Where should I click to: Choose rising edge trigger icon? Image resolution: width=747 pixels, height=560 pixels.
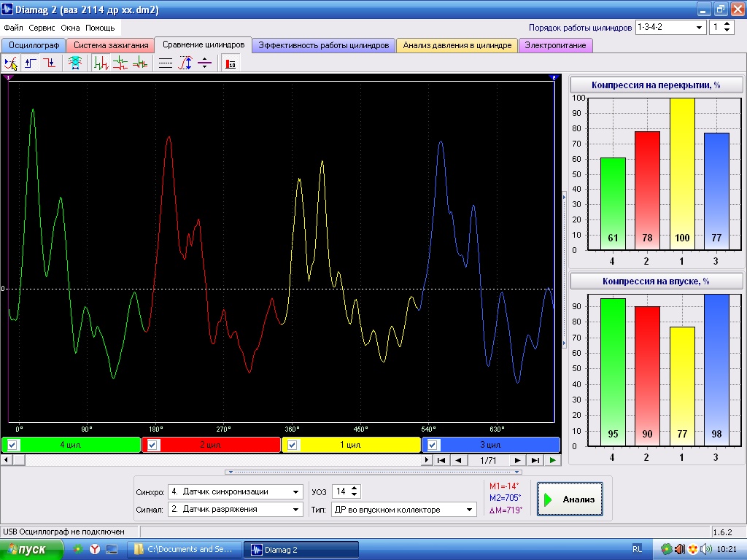pos(31,63)
